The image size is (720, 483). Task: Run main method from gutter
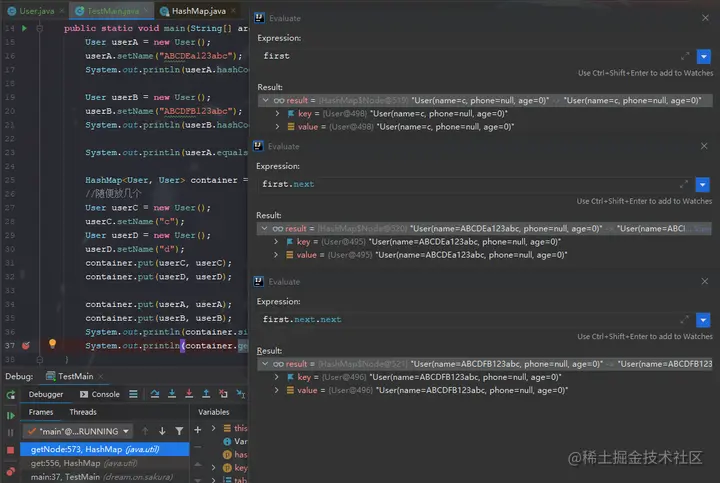(x=24, y=28)
